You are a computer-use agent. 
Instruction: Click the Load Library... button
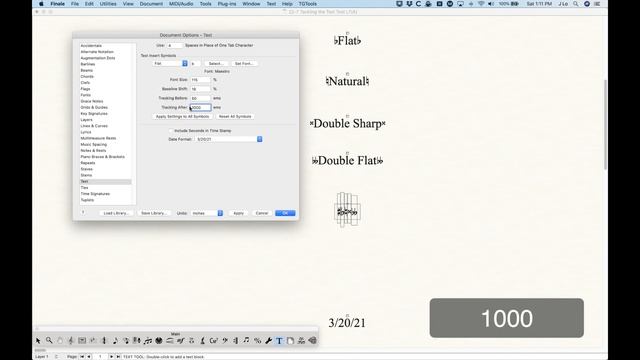pyautogui.click(x=116, y=213)
